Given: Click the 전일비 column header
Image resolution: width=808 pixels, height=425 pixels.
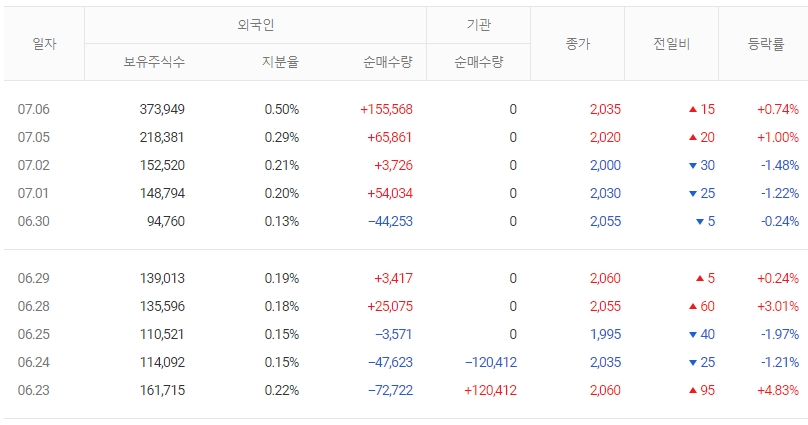Looking at the screenshot, I should point(671,44).
